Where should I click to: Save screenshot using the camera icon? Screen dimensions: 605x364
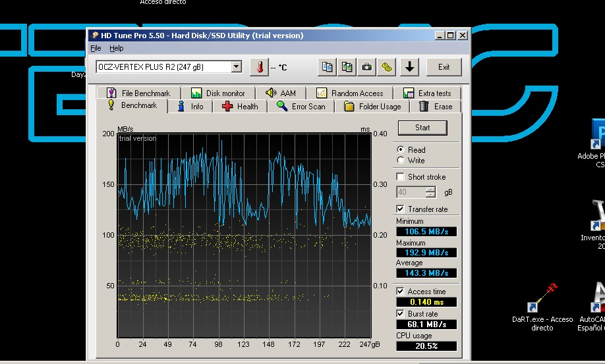point(366,66)
